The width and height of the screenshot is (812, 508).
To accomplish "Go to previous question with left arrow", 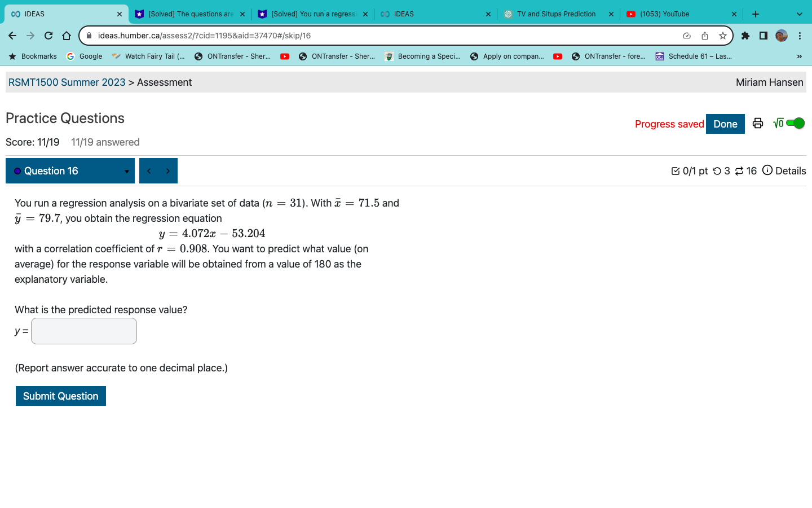I will (x=149, y=170).
